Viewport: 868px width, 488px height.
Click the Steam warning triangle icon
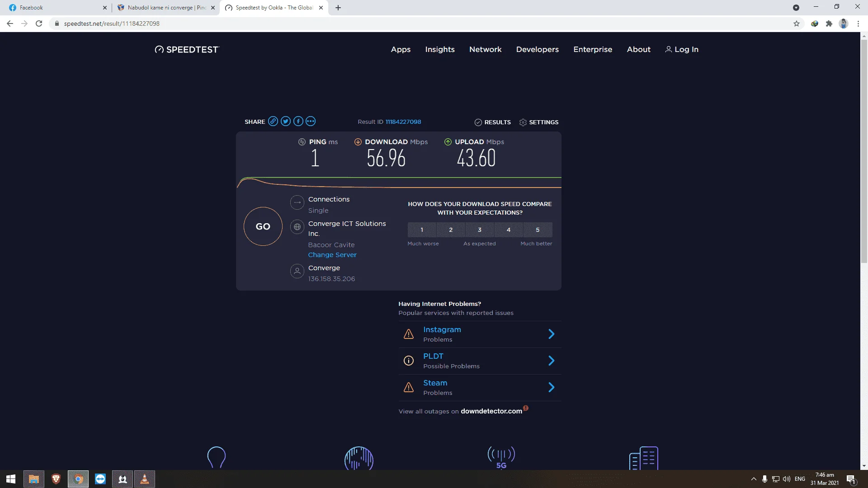click(409, 387)
